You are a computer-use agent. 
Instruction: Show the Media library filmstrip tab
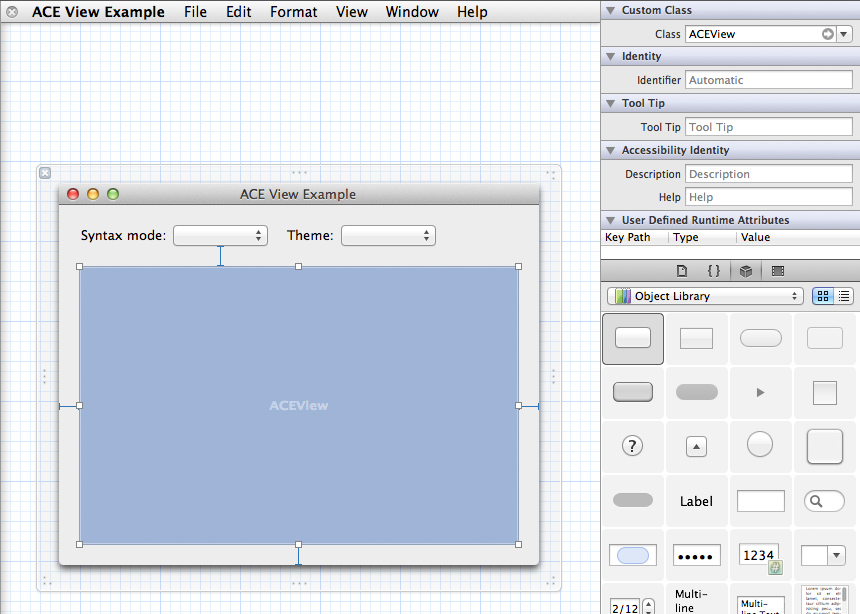click(778, 271)
